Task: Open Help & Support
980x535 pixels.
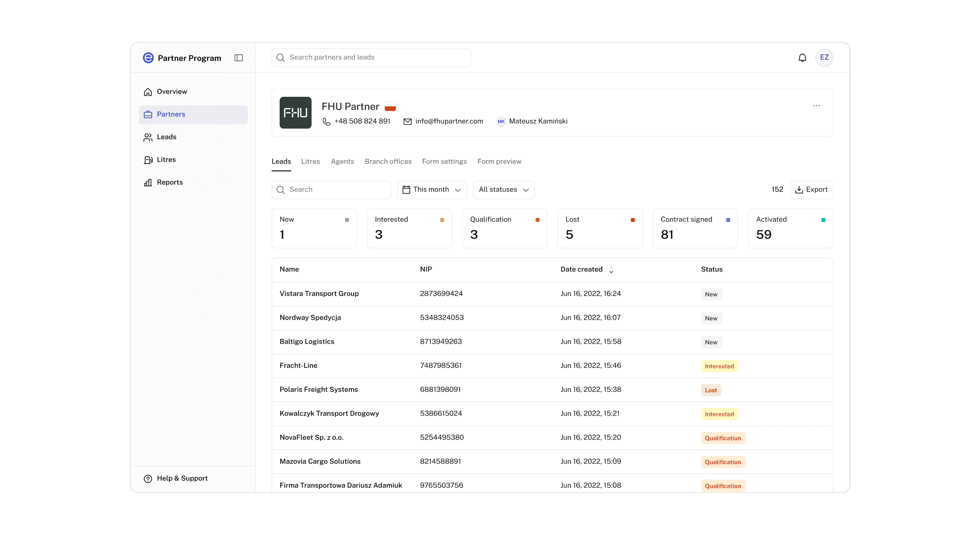Action: point(182,478)
